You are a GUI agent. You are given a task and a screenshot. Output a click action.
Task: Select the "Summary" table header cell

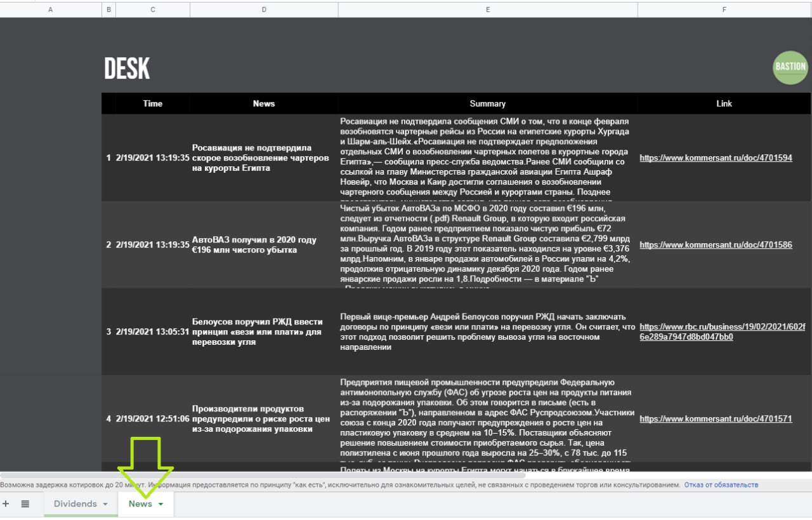click(x=488, y=103)
